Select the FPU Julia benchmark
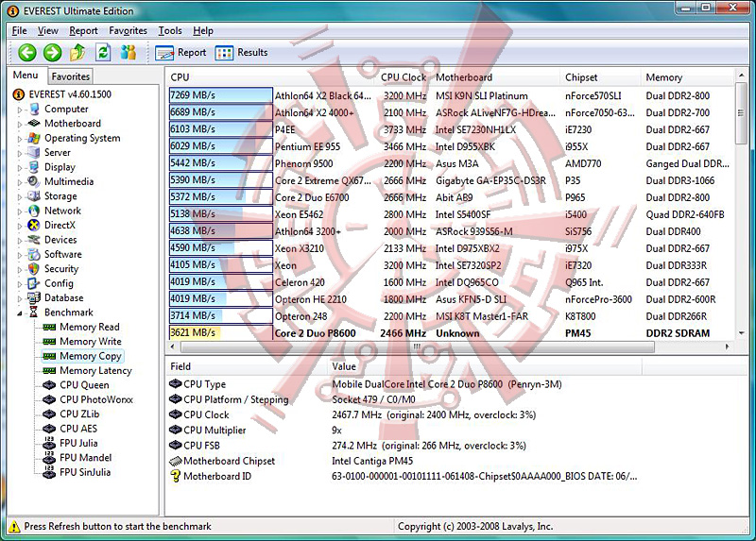Image resolution: width=756 pixels, height=541 pixels. (78, 443)
